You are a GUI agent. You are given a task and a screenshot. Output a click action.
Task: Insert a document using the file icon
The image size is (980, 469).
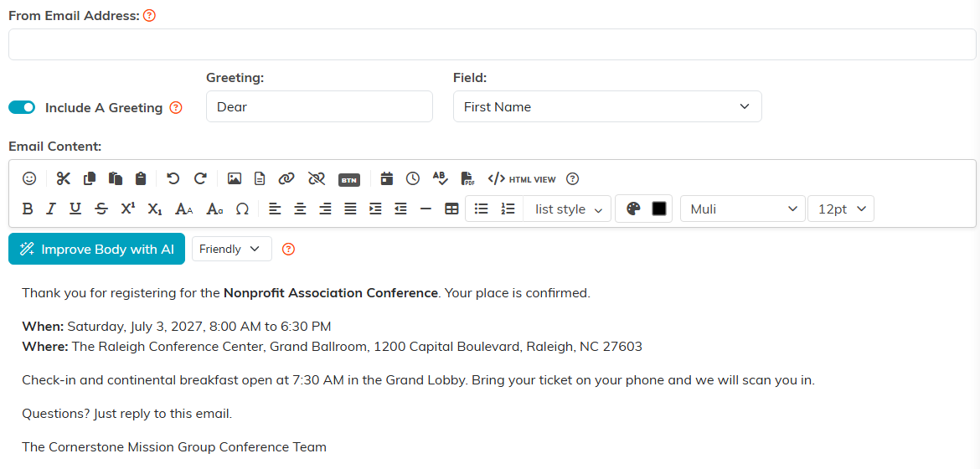(x=260, y=179)
